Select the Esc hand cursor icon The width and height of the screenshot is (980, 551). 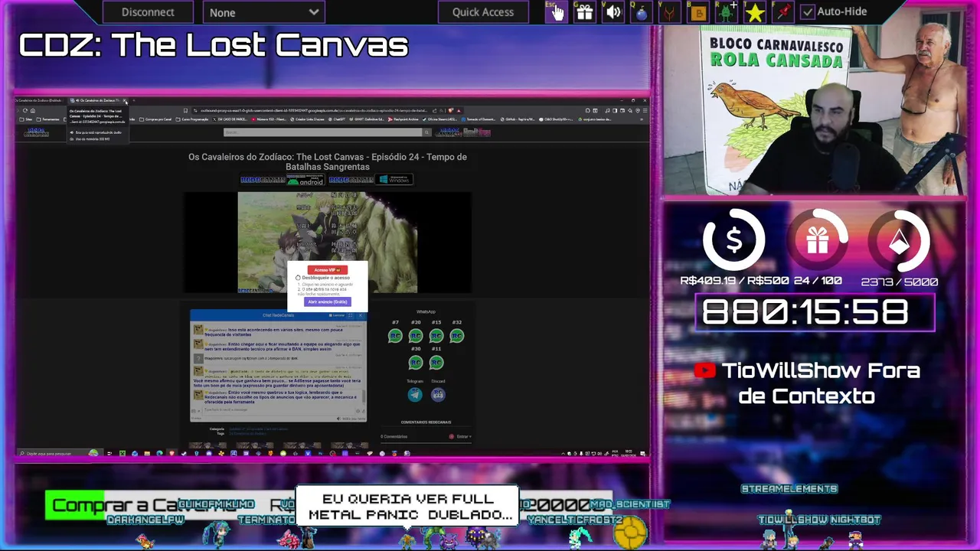pyautogui.click(x=556, y=11)
